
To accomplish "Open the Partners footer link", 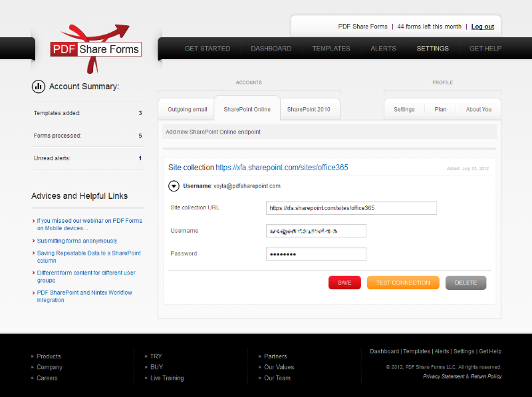I will tap(275, 356).
